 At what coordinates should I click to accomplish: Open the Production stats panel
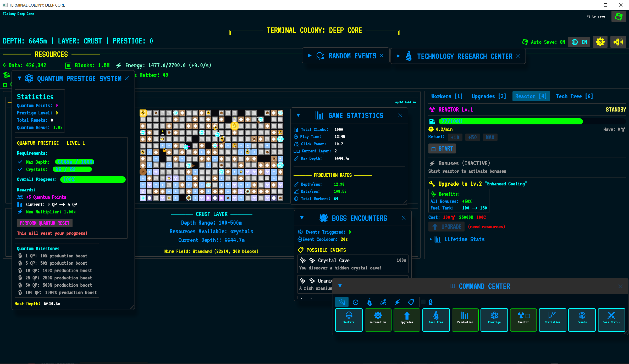click(x=465, y=320)
